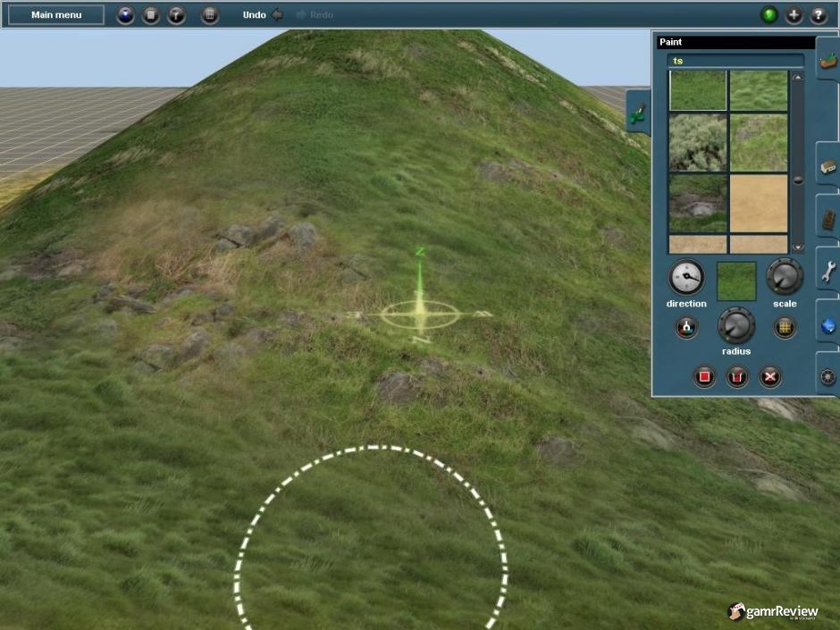Screen dimensions: 840x630
Task: Click the radius knob
Action: point(736,325)
